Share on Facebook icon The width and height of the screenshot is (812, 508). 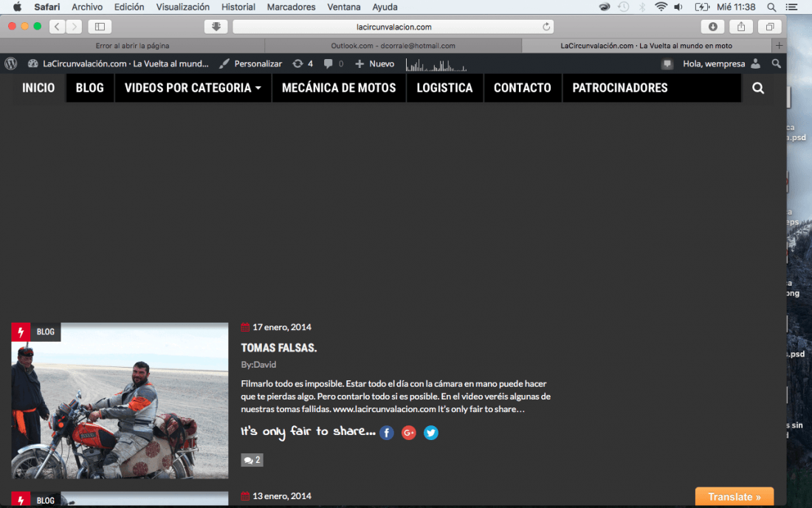[386, 433]
